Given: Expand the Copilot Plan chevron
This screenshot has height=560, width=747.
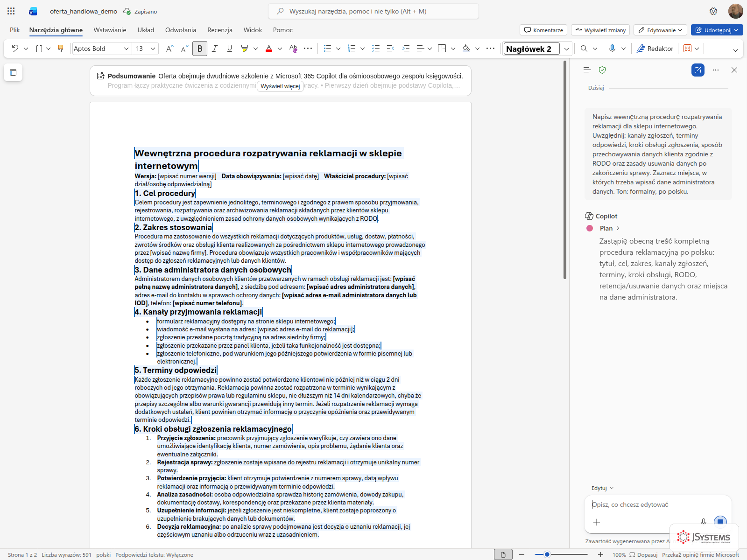Looking at the screenshot, I should (x=618, y=228).
